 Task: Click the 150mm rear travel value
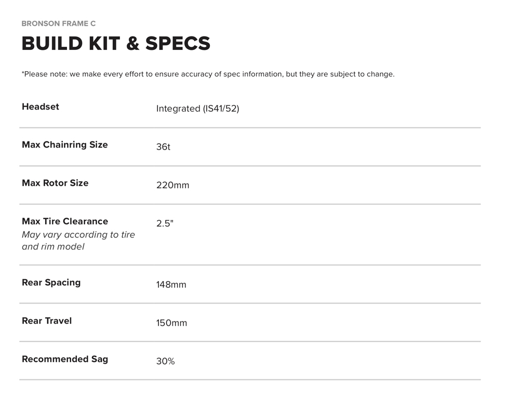[x=171, y=323]
